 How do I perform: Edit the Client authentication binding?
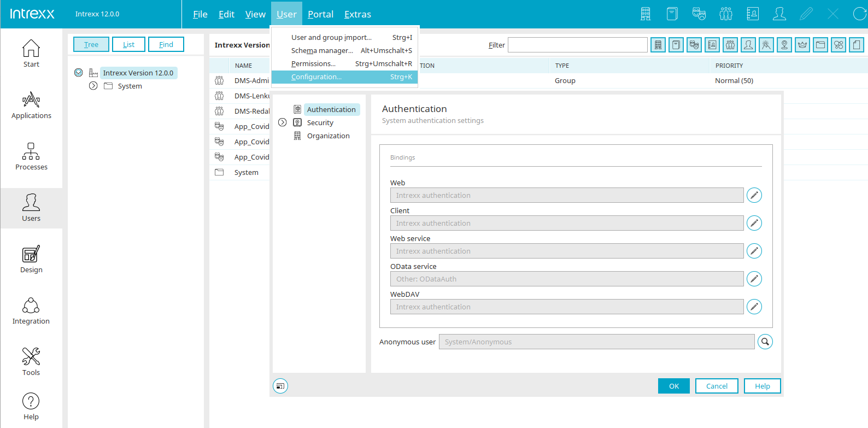[x=754, y=223]
